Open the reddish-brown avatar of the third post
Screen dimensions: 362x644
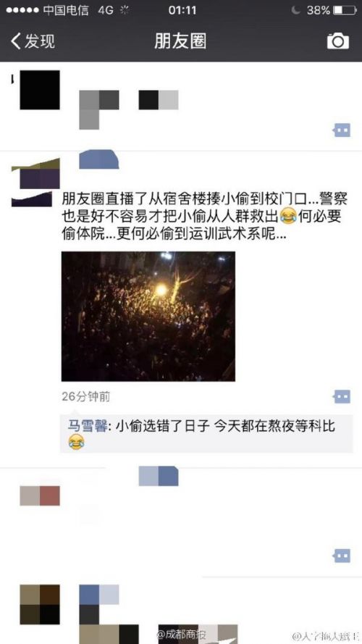pos(40,495)
